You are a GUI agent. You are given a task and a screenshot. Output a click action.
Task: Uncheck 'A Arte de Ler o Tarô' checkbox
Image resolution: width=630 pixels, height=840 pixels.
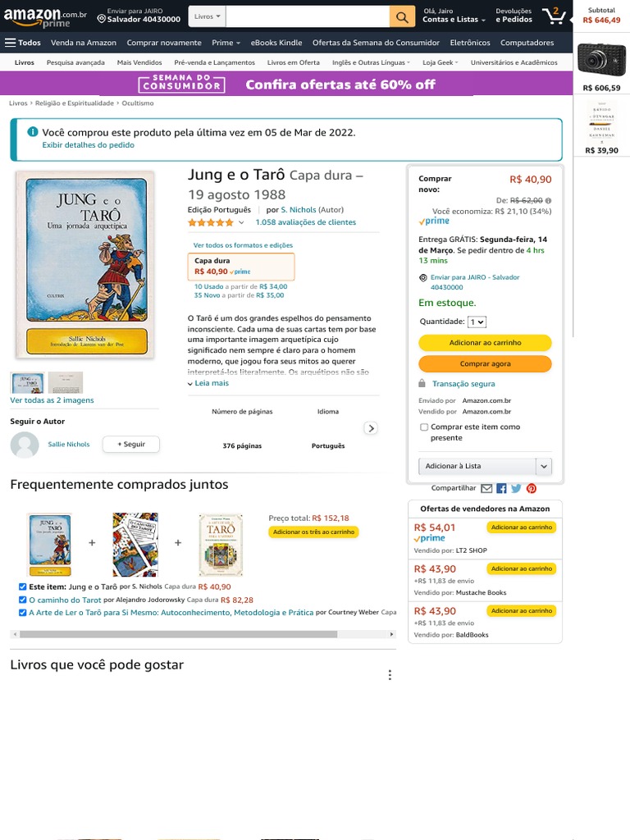click(x=22, y=612)
